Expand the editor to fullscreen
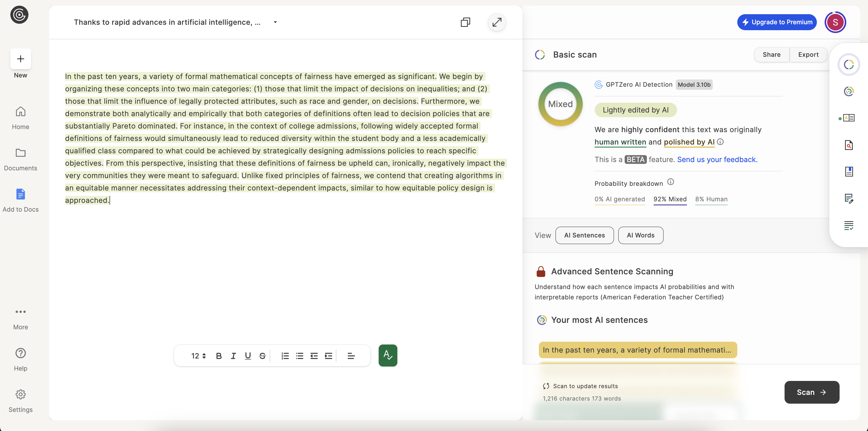This screenshot has height=431, width=868. [x=497, y=22]
